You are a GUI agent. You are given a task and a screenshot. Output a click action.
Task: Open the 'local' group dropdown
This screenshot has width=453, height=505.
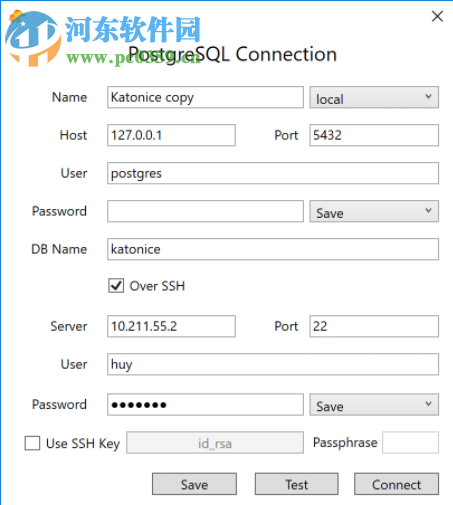tap(374, 97)
